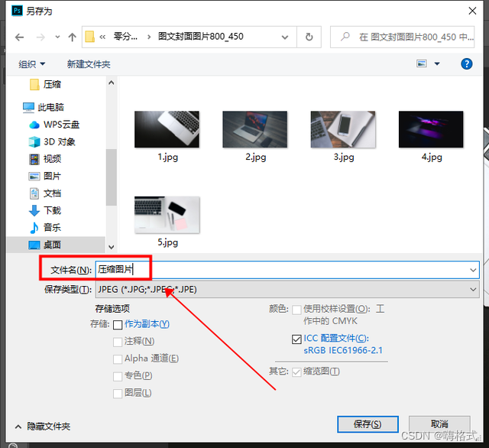Uncheck ICC 配置文件 checkbox
This screenshot has width=489, height=448.
tap(296, 339)
